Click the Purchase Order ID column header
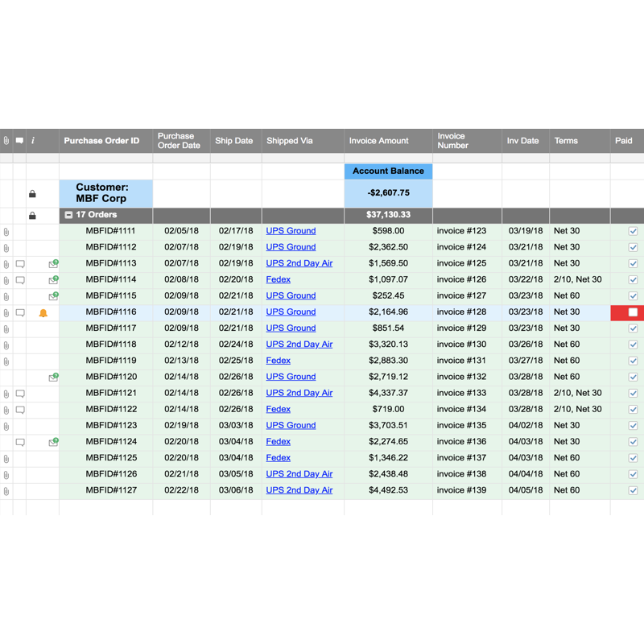Screen dimensions: 644x644 (x=101, y=141)
